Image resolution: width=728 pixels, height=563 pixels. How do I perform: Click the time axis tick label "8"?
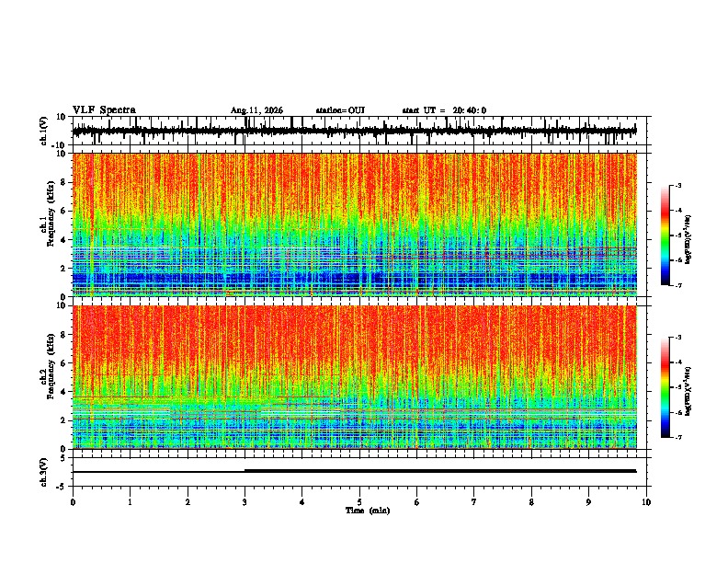tap(531, 502)
